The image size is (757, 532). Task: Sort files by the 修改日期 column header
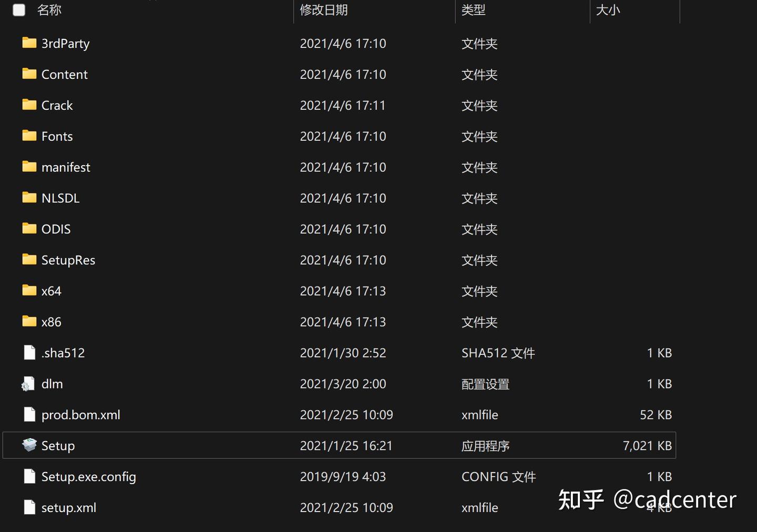pos(324,10)
